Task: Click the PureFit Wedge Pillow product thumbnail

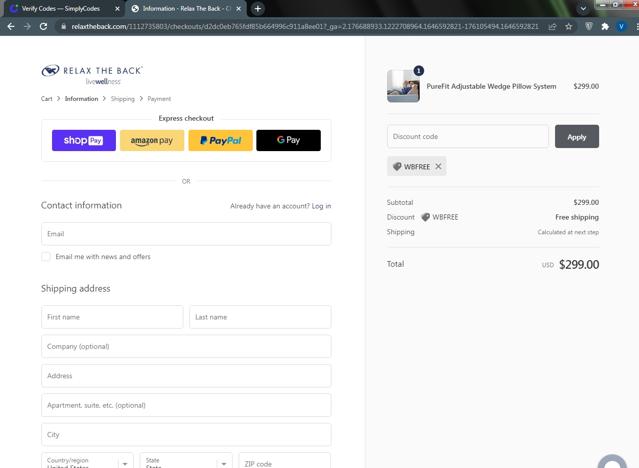Action: point(403,86)
